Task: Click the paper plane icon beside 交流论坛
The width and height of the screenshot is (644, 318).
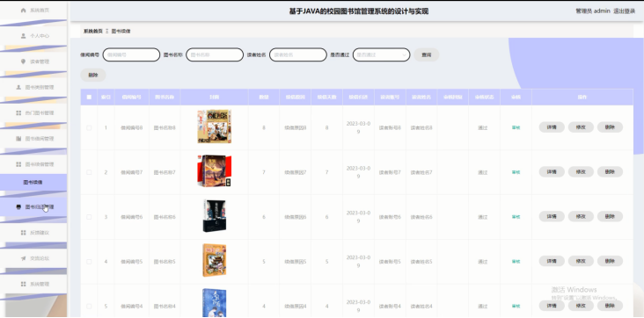Action: click(x=23, y=258)
